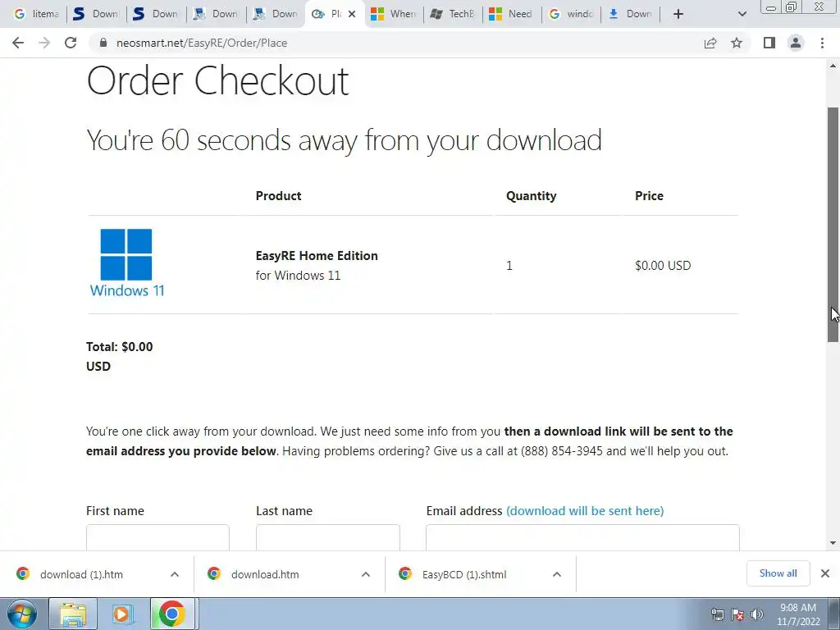Expand options for download (1).htm
The width and height of the screenshot is (840, 630).
pyautogui.click(x=175, y=574)
